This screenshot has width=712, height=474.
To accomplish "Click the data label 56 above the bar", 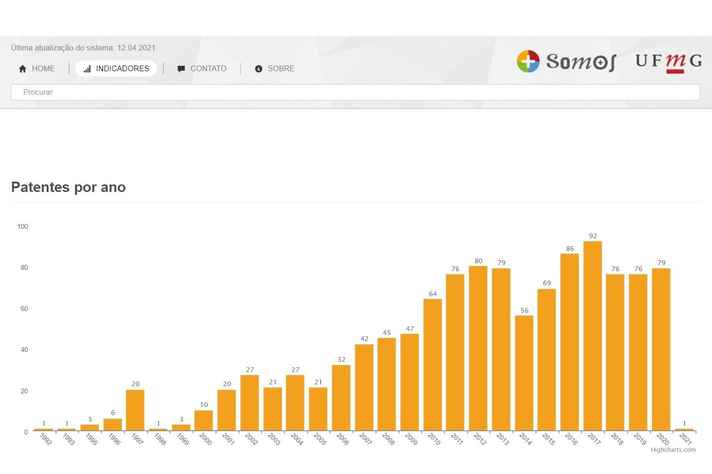I will coord(524,311).
